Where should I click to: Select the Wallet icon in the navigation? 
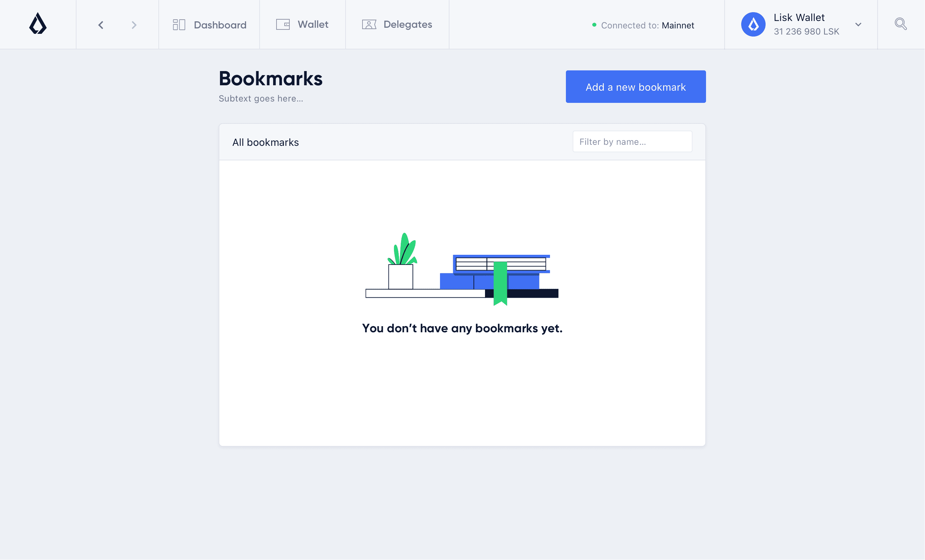click(283, 24)
